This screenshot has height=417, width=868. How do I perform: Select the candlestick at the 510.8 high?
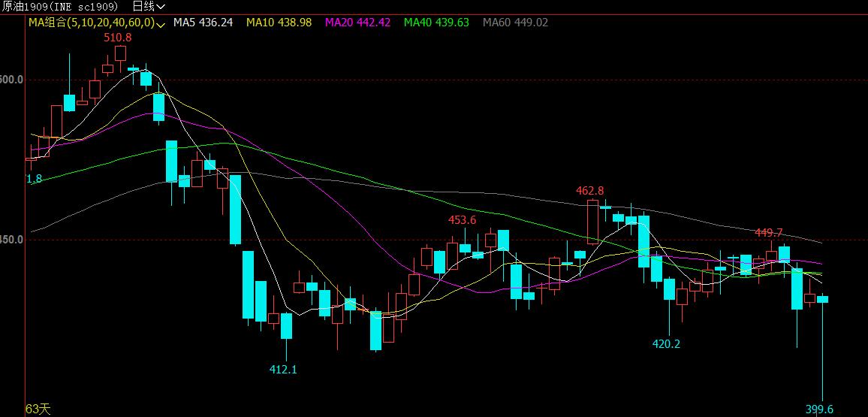pyautogui.click(x=120, y=58)
